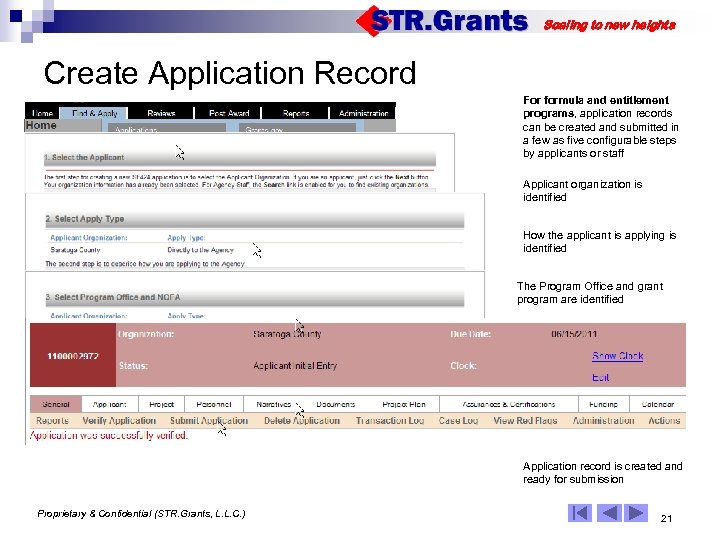Go to previous slide arrow button
Viewport: 720px width, 540px height.
609,513
